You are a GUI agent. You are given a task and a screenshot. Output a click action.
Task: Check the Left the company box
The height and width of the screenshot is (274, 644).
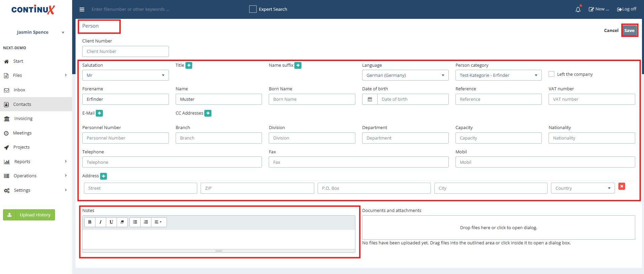(552, 74)
